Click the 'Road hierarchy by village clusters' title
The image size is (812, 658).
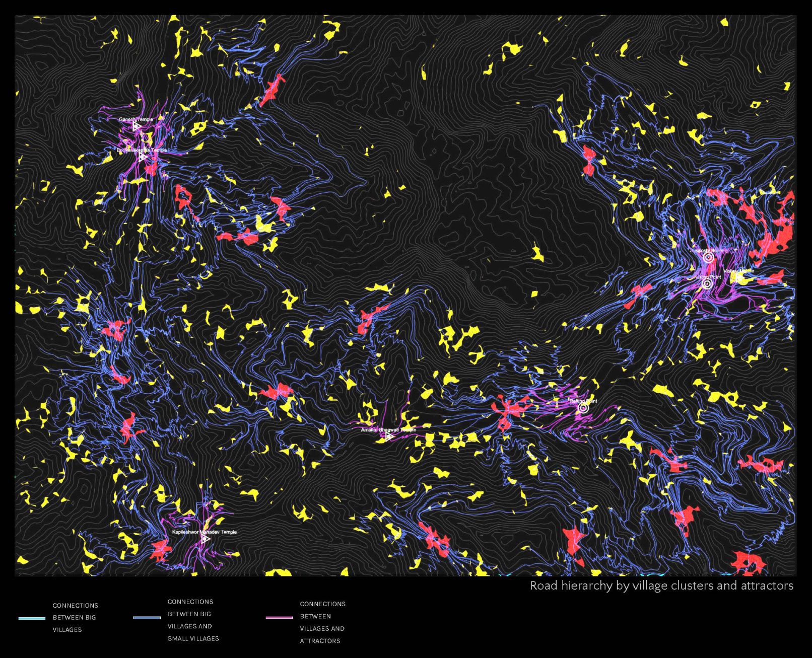pyautogui.click(x=661, y=586)
